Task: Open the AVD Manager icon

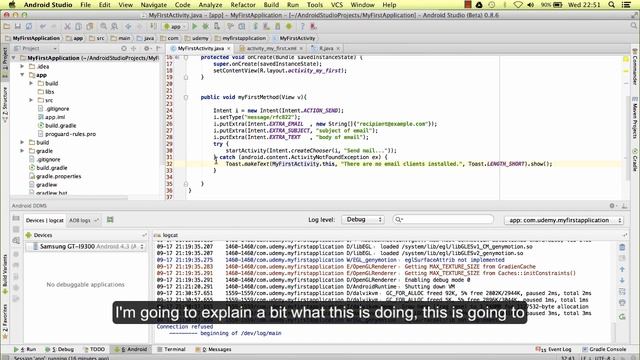Action: pyautogui.click(x=266, y=27)
